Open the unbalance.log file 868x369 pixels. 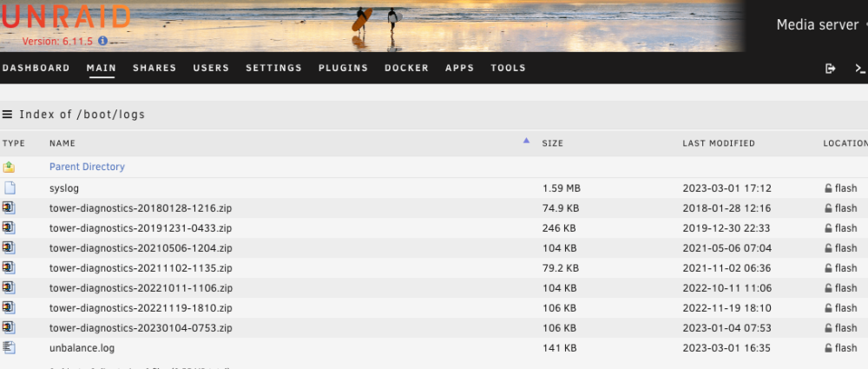[82, 348]
